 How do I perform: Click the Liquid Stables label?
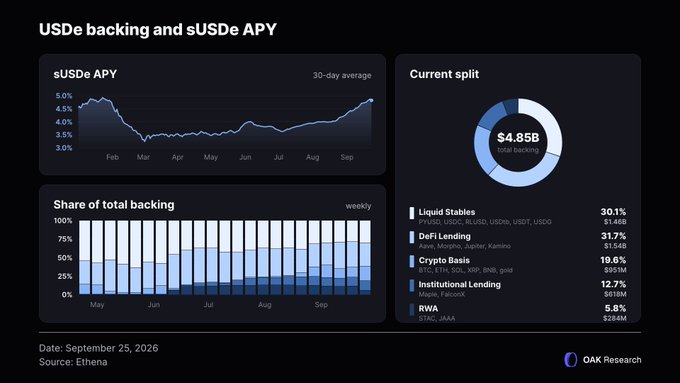(x=447, y=212)
